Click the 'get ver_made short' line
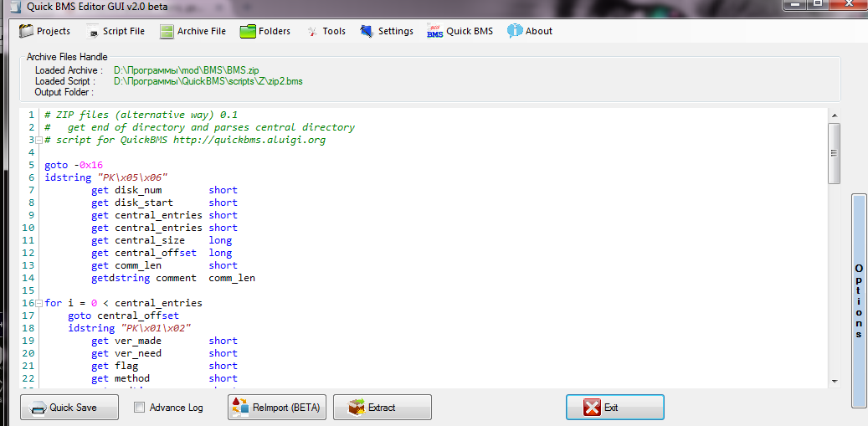 (164, 341)
